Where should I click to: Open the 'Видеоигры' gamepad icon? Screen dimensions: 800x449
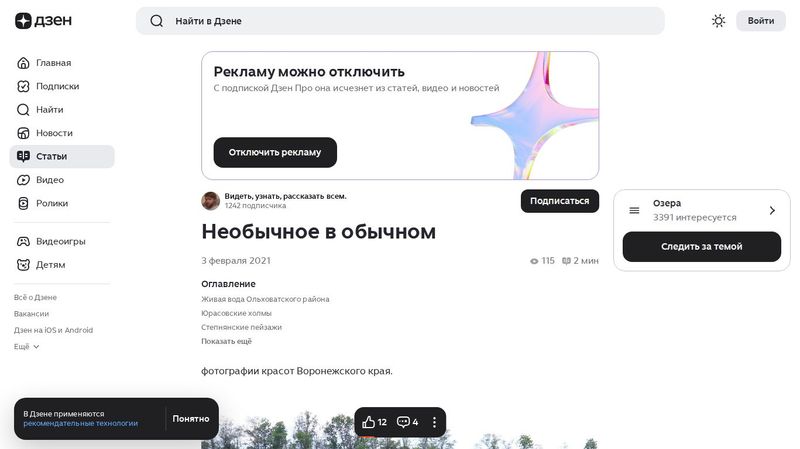[24, 241]
